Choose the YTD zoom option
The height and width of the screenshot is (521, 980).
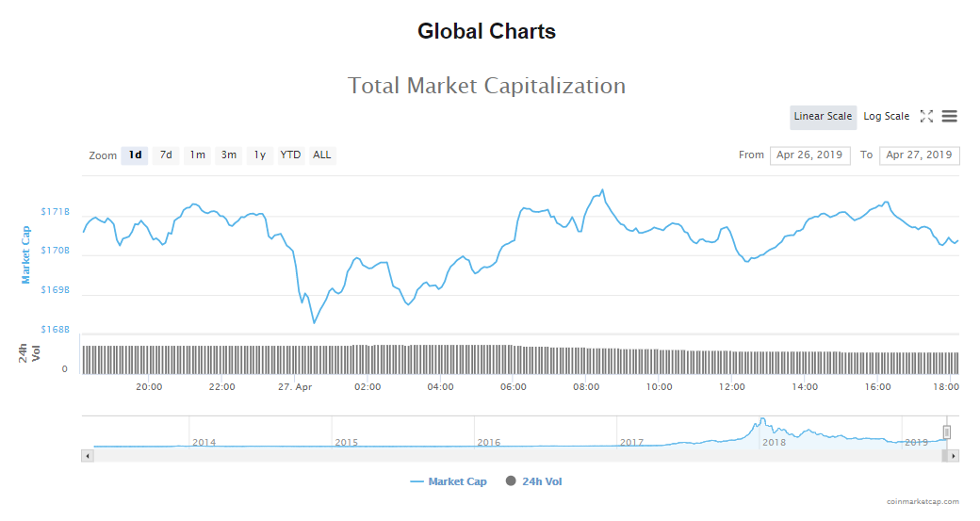290,155
